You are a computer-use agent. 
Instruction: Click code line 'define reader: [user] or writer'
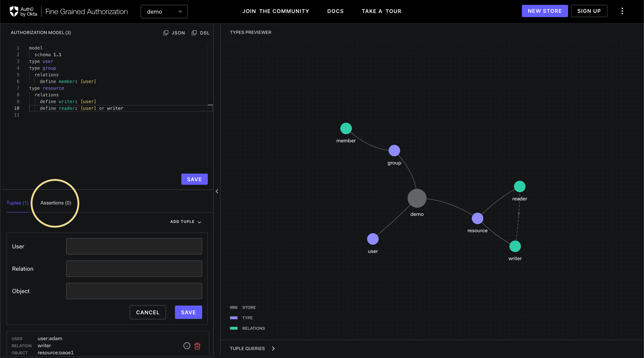pyautogui.click(x=81, y=108)
